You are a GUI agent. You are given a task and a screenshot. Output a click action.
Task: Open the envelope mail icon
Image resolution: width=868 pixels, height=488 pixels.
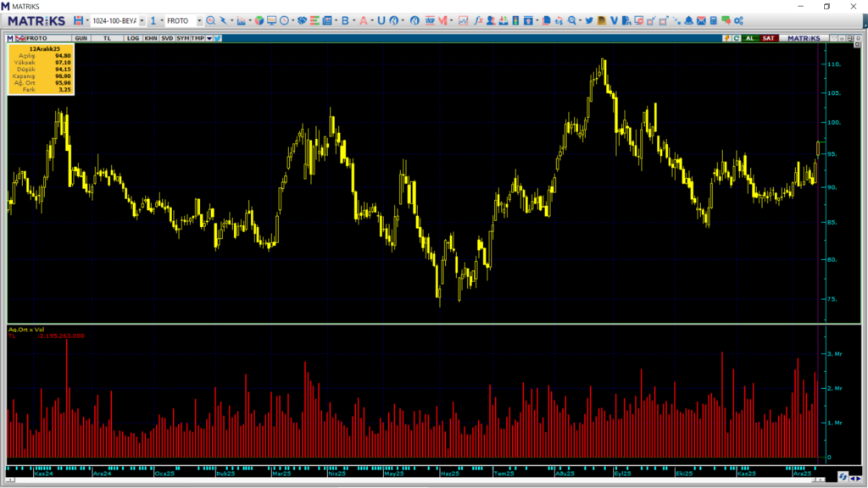701,20
